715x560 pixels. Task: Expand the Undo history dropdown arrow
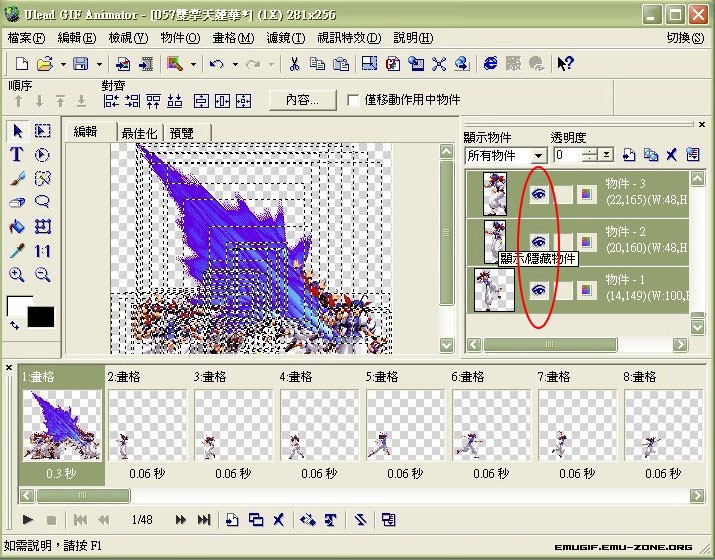coord(235,64)
